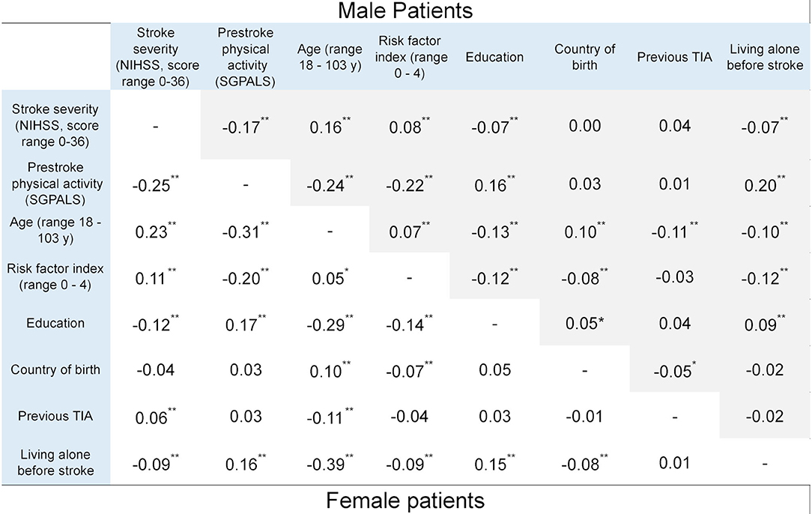Select the Education column header
This screenshot has height=514, width=812.
click(494, 57)
